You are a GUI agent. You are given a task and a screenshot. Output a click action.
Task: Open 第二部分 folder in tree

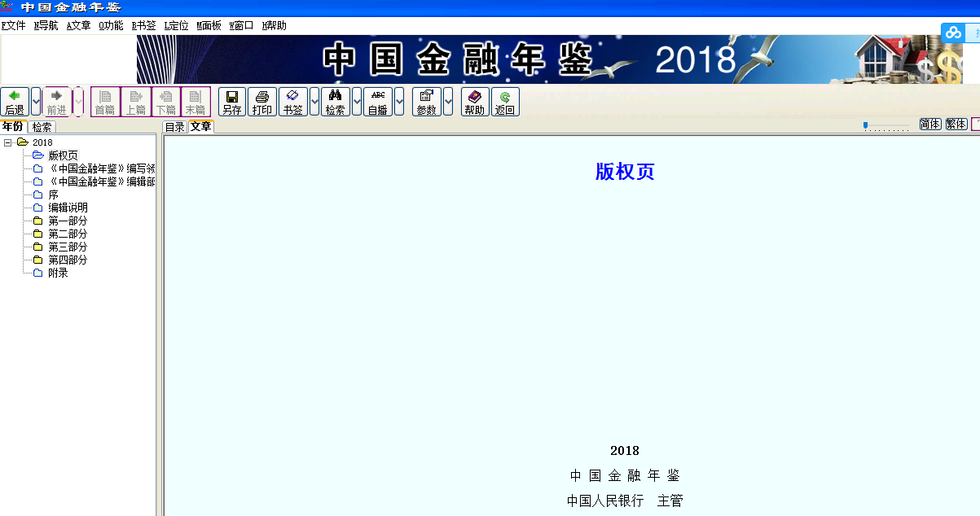[68, 234]
